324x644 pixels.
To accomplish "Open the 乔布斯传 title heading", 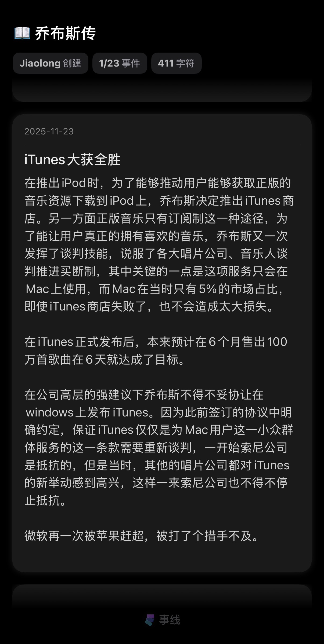I will tap(65, 34).
